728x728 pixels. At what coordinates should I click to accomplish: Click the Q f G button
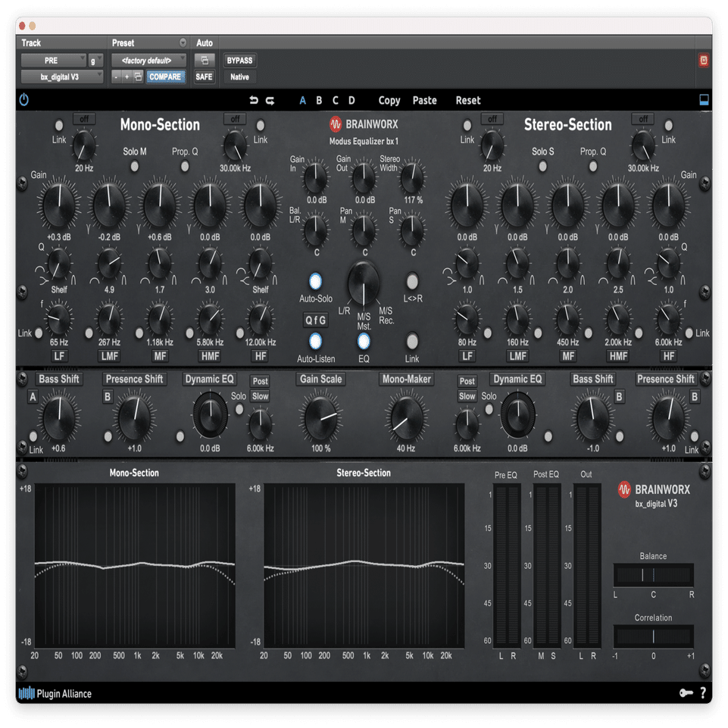(315, 320)
